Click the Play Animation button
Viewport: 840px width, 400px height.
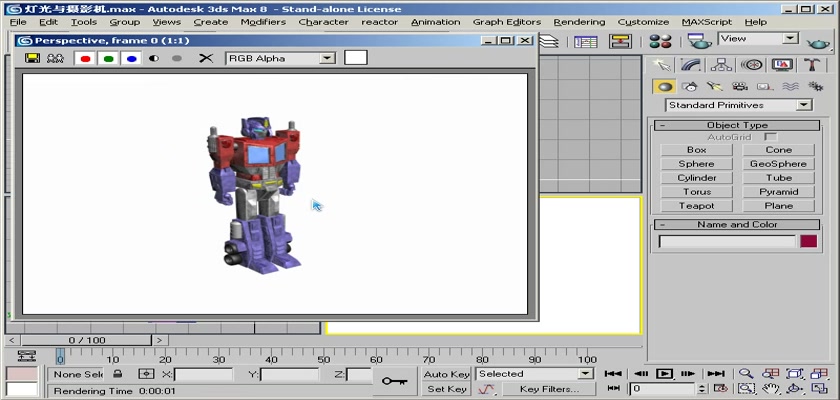[x=664, y=374]
